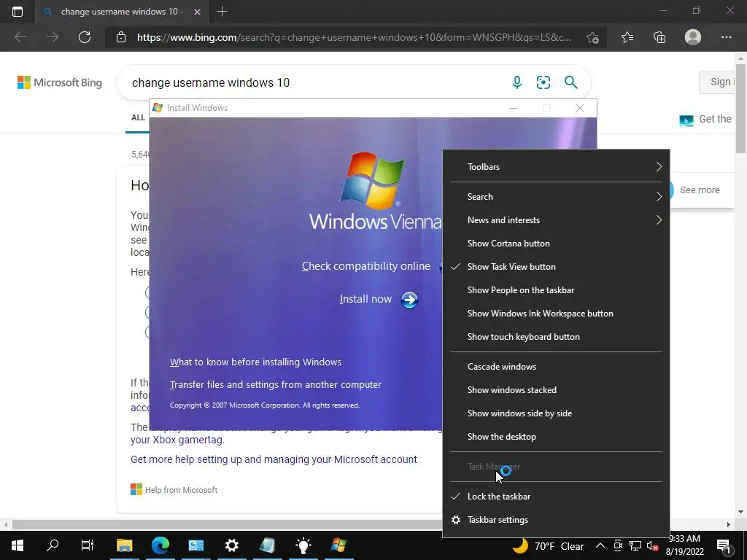Open Transfer files and settings link

pyautogui.click(x=275, y=384)
